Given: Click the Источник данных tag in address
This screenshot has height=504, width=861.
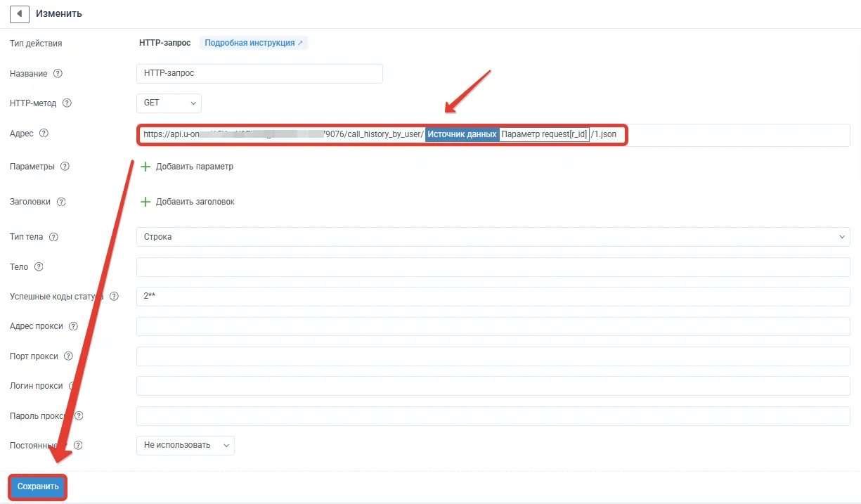Looking at the screenshot, I should click(x=462, y=134).
